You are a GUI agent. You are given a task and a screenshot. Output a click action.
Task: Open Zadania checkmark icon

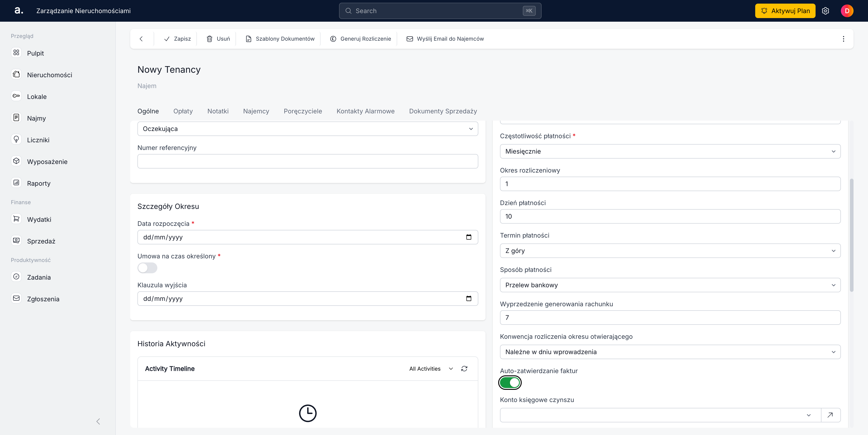click(16, 277)
